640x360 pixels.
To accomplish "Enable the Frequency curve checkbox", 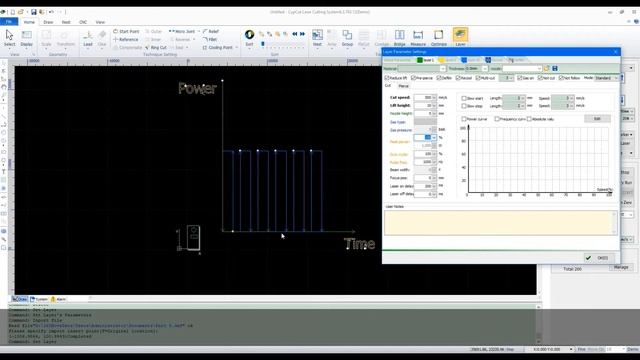I will (497, 119).
